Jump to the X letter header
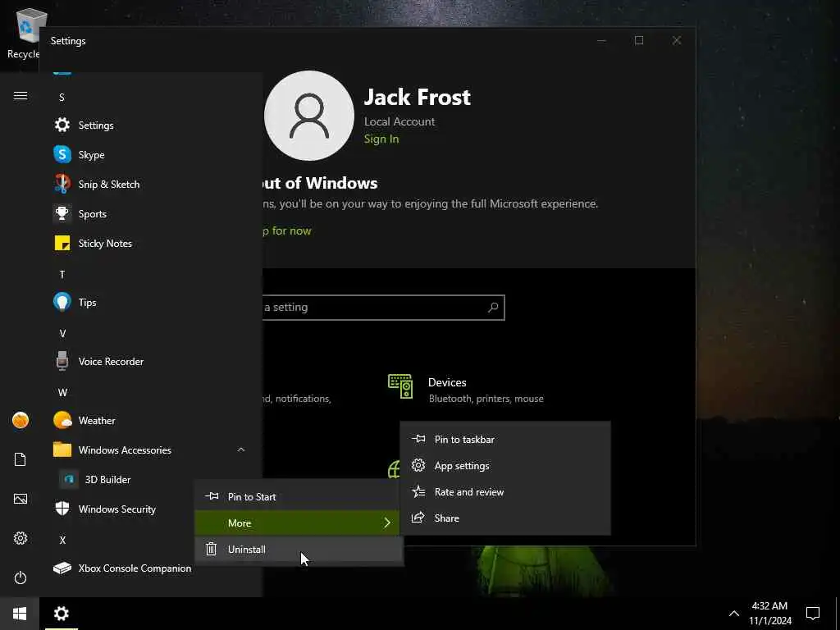The image size is (840, 630). (62, 540)
